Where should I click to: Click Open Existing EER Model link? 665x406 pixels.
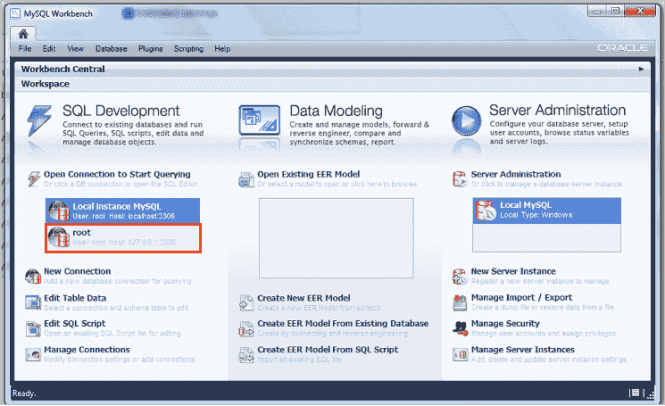click(x=308, y=174)
